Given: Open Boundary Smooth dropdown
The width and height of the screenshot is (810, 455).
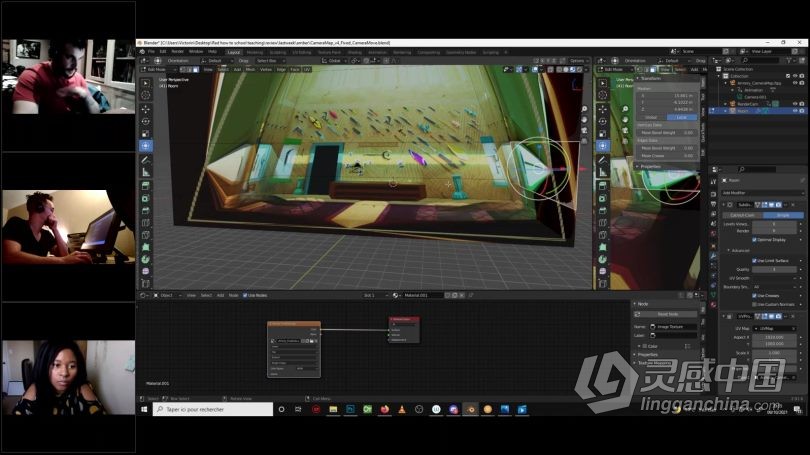Looking at the screenshot, I should click(774, 287).
